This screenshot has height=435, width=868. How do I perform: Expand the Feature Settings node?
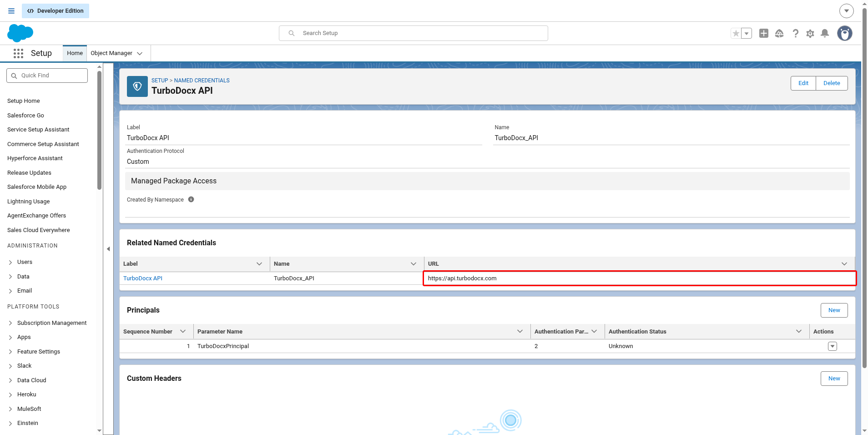pyautogui.click(x=10, y=352)
